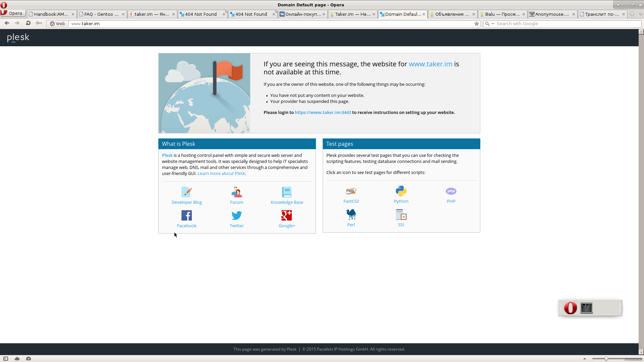The width and height of the screenshot is (644, 362).
Task: Click the www.taker.im link in heading
Action: [430, 64]
